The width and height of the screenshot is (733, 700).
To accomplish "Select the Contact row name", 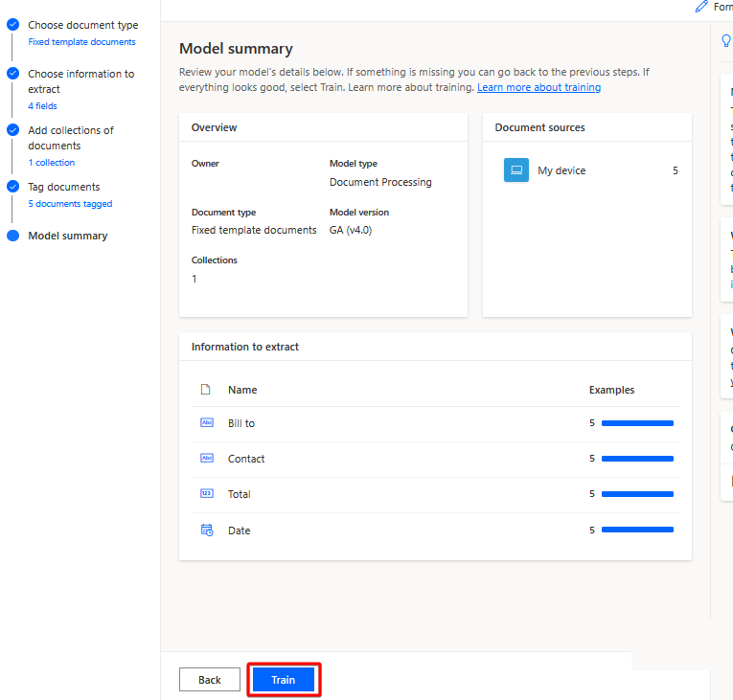I will tap(246, 459).
